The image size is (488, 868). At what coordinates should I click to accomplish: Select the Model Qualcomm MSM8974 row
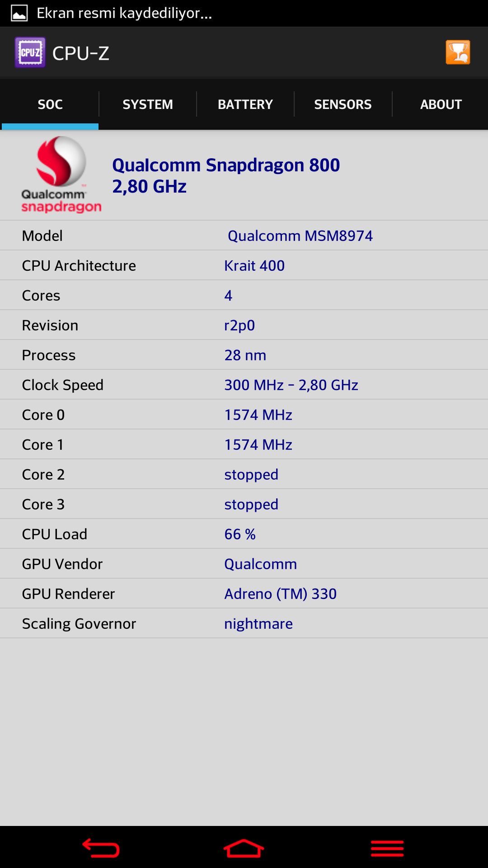[244, 236]
